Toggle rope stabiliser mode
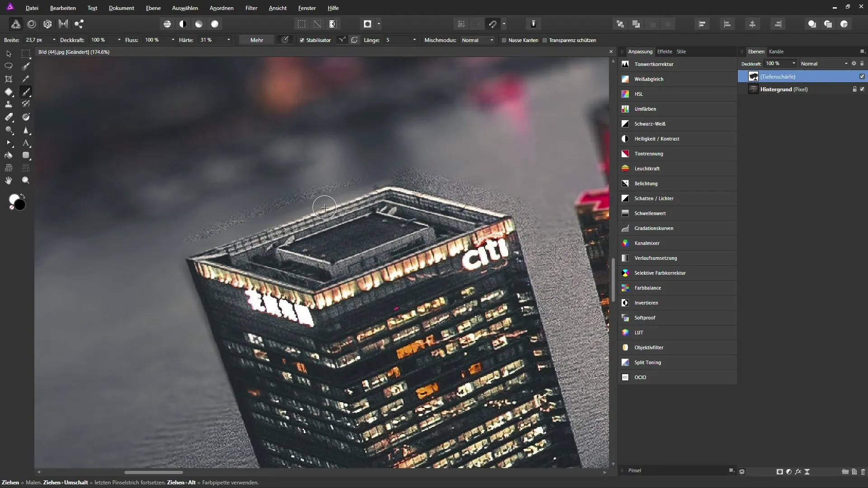This screenshot has height=488, width=868. click(342, 40)
